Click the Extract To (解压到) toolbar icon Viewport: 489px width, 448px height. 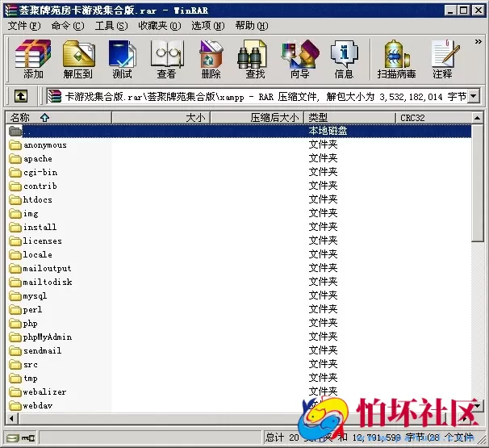[x=78, y=59]
